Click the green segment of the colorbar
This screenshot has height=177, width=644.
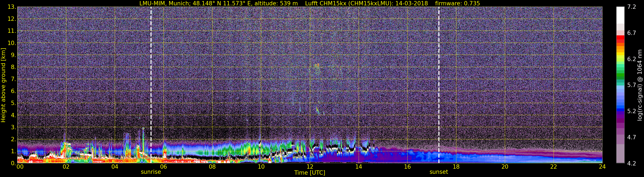[x=620, y=75]
